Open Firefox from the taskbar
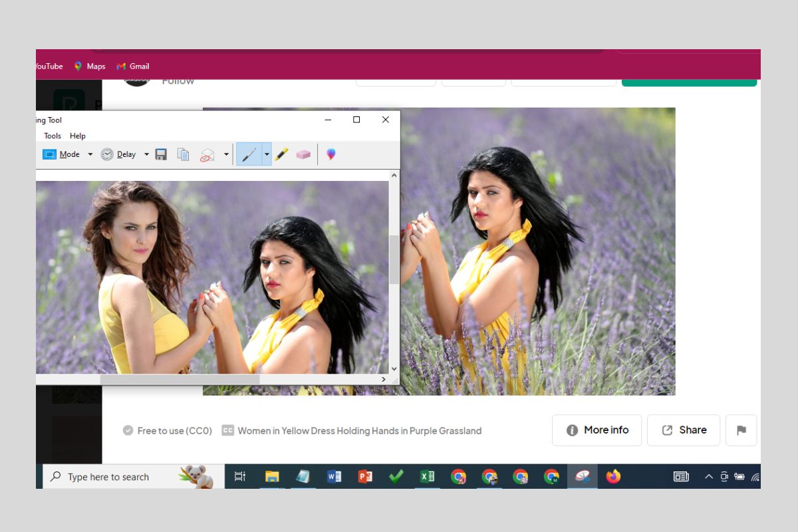Screen dimensions: 798x532 coord(613,476)
